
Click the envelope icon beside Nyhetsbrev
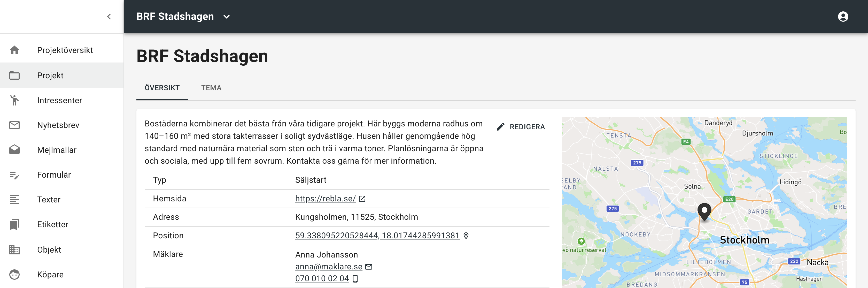tap(14, 125)
